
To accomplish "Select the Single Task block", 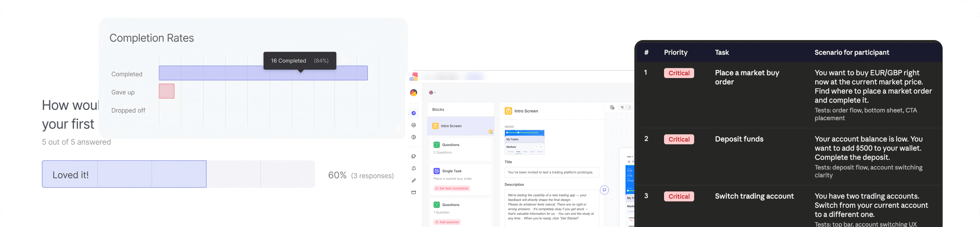I will coord(461,180).
